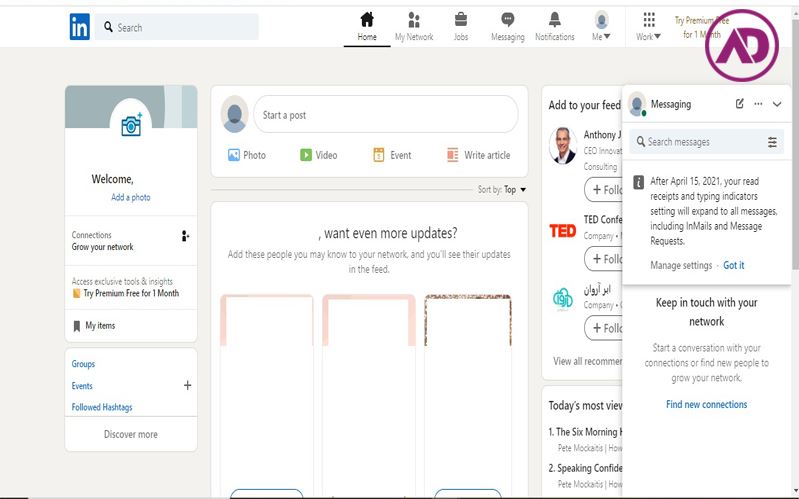Click the TED logo icon

click(x=563, y=231)
